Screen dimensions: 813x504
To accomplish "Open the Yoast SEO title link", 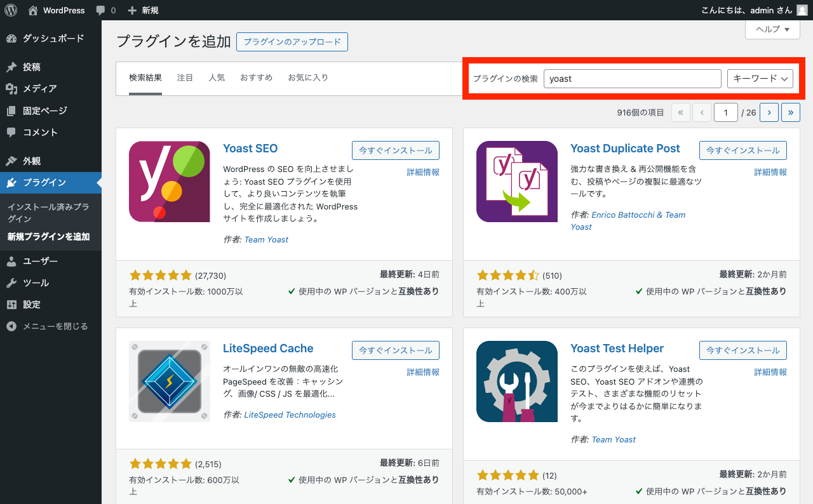I will (x=250, y=149).
